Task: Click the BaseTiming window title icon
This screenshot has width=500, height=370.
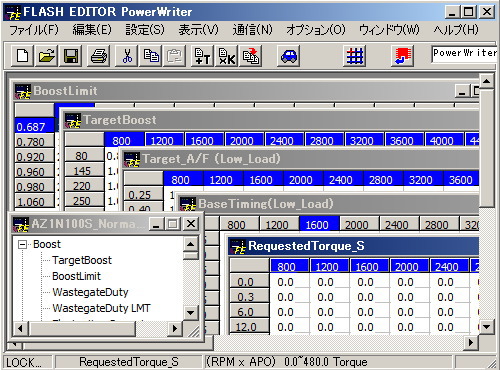Action: [188, 204]
